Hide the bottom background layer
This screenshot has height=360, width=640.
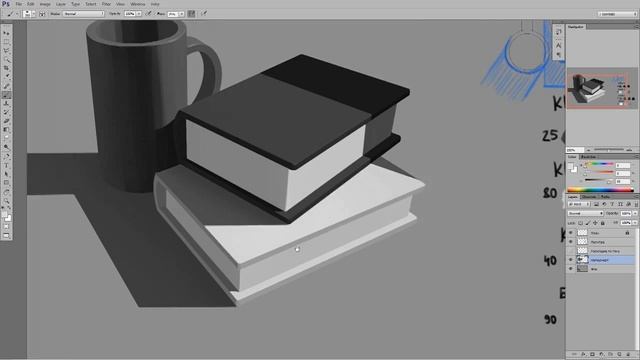571,269
